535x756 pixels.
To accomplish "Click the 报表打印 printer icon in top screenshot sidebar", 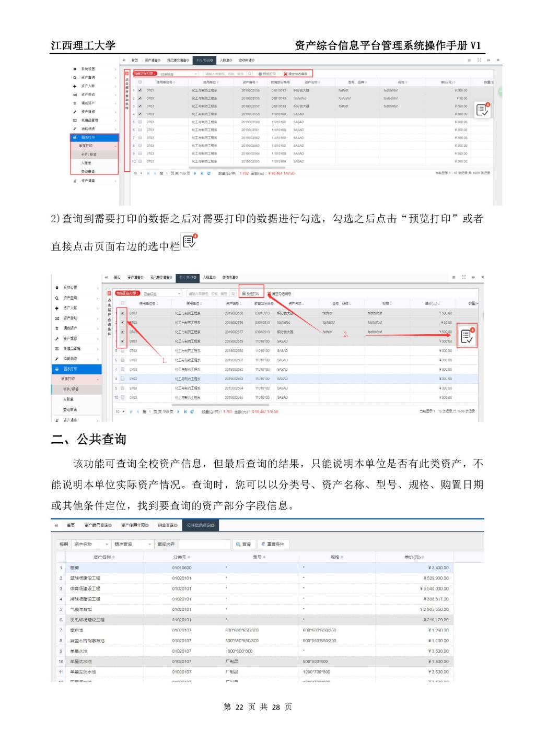I will (75, 137).
